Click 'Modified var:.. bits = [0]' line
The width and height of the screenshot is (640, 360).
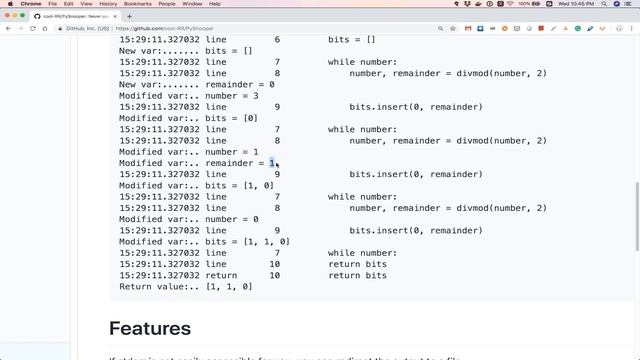(188, 118)
